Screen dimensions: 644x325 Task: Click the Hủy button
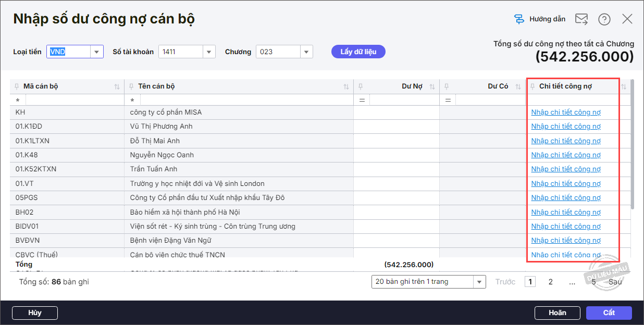click(35, 312)
